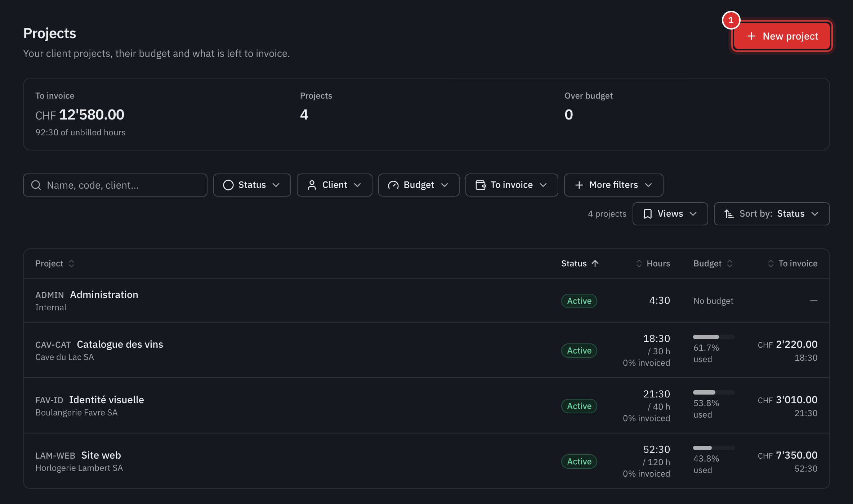Viewport: 853px width, 504px height.
Task: Open the Administration project row
Action: [x=426, y=301]
